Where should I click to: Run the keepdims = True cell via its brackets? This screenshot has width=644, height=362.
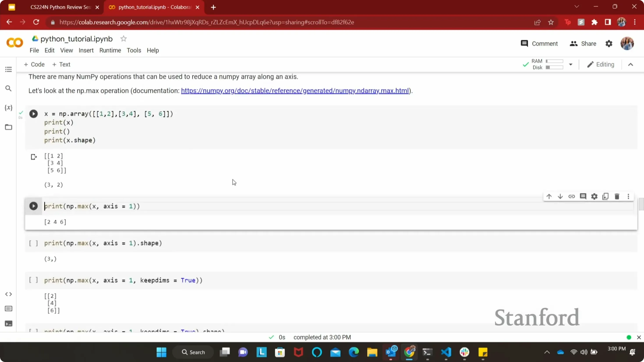(34, 280)
